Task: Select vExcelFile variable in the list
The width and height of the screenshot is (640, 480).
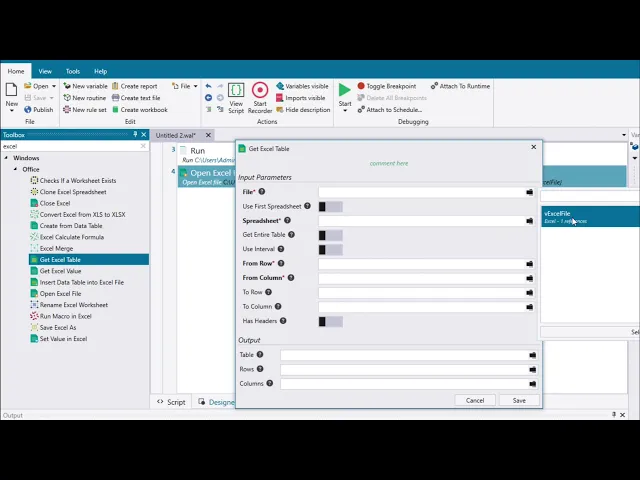Action: [590, 217]
